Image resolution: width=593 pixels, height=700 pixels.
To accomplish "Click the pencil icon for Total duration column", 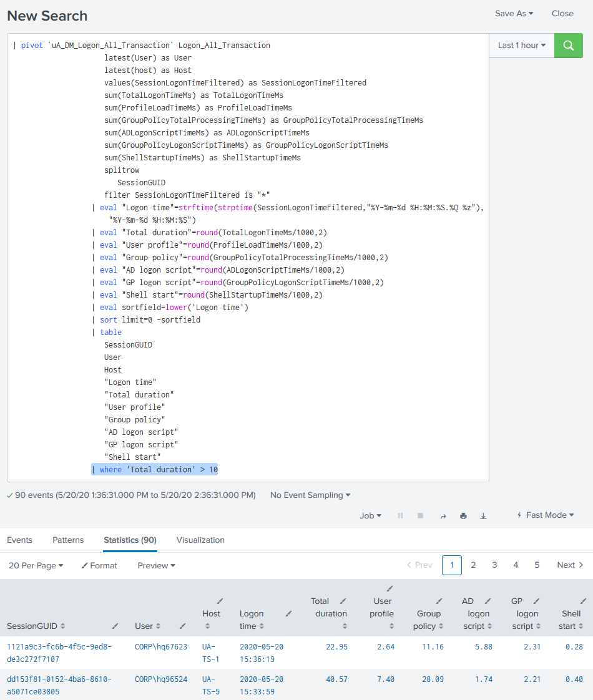I will tap(343, 601).
